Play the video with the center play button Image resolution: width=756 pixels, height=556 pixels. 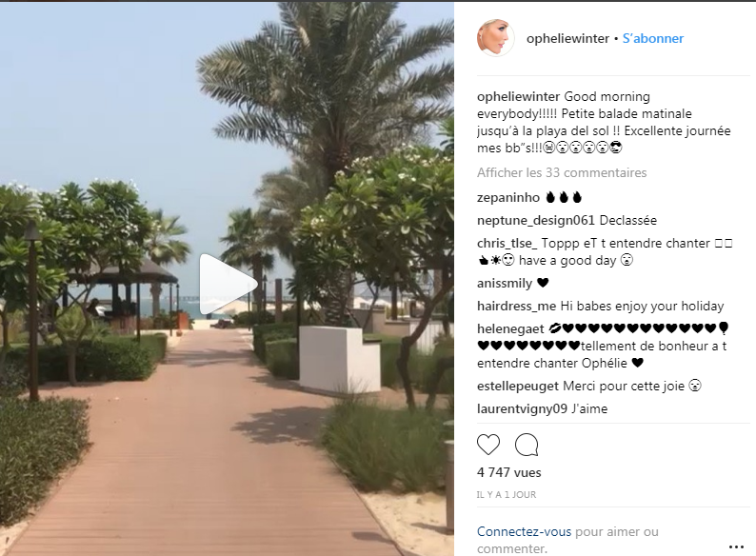228,285
